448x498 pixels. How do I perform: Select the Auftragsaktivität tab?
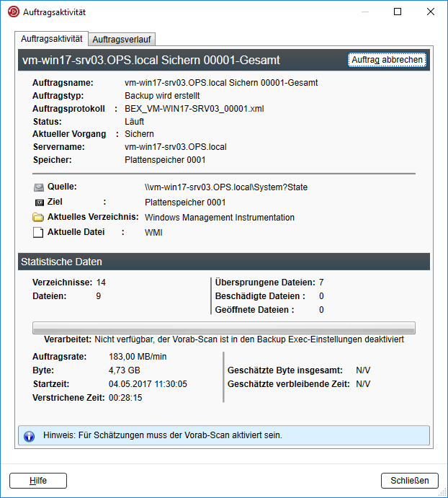tap(51, 38)
